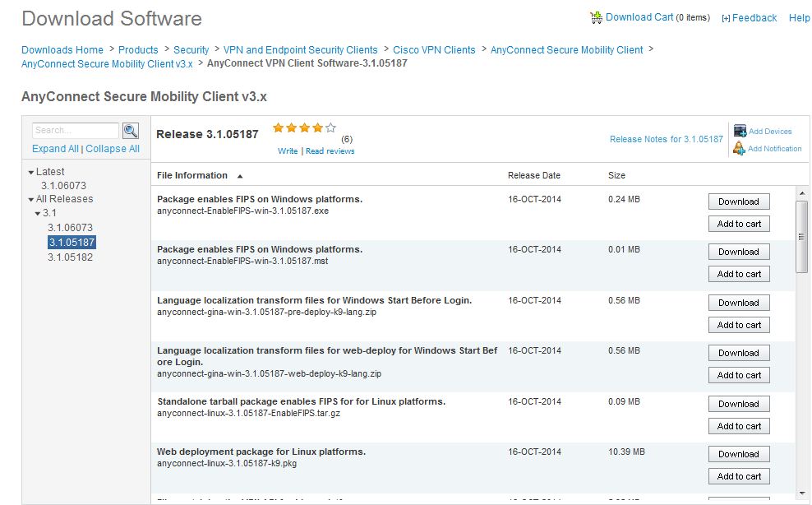Click Add Devices link text
Image resolution: width=812 pixels, height=505 pixels.
point(770,131)
